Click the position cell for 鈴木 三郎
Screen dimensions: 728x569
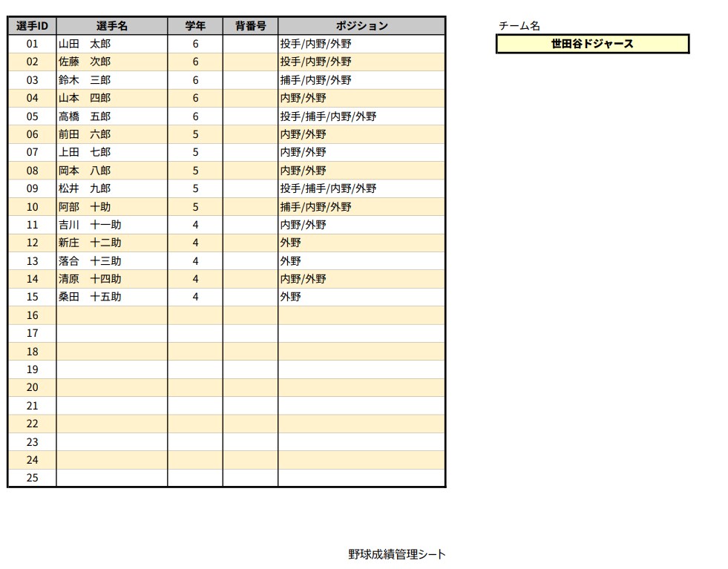pyautogui.click(x=361, y=80)
